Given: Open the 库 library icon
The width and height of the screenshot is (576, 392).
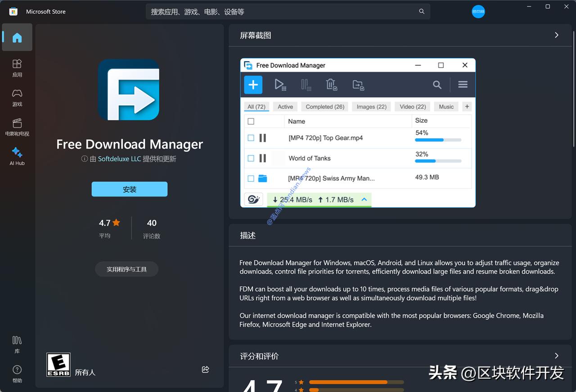Looking at the screenshot, I should [x=17, y=344].
